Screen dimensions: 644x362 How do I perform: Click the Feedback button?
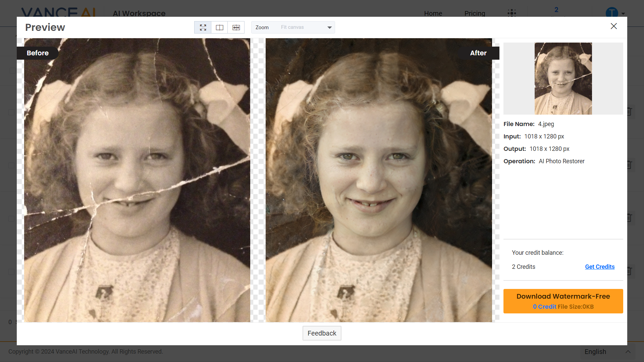[x=322, y=333]
